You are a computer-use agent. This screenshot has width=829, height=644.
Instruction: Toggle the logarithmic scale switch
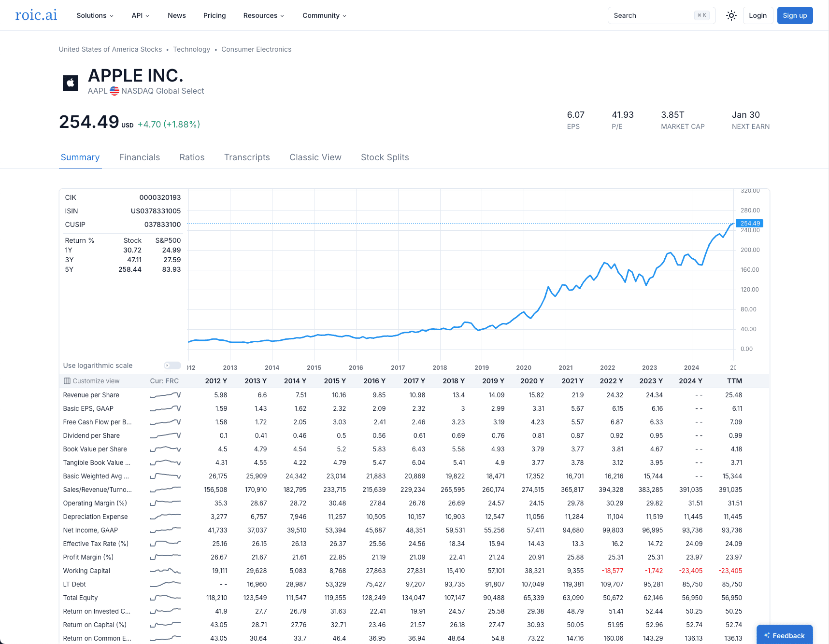pos(172,365)
